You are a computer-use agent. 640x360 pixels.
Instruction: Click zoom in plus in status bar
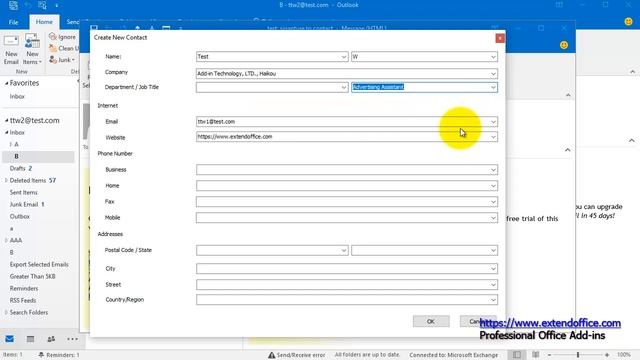click(x=607, y=355)
